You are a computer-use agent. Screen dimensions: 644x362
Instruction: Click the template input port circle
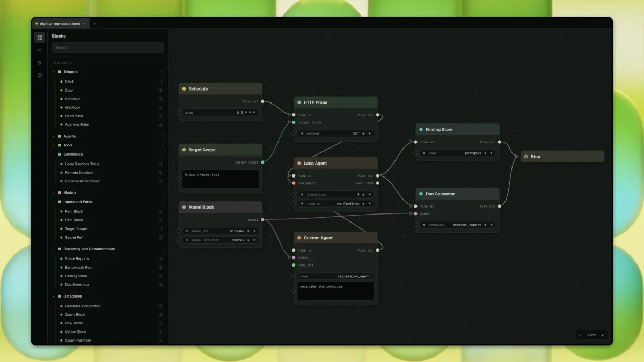point(416,225)
